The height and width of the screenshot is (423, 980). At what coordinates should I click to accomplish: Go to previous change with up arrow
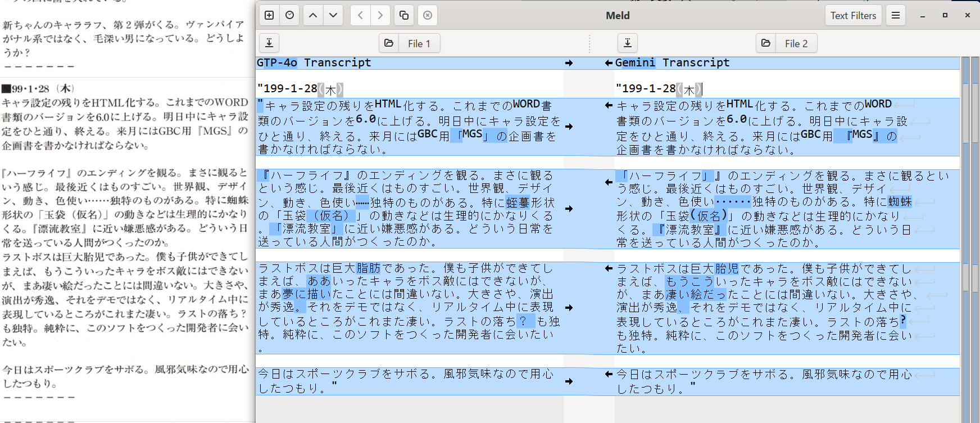click(313, 15)
